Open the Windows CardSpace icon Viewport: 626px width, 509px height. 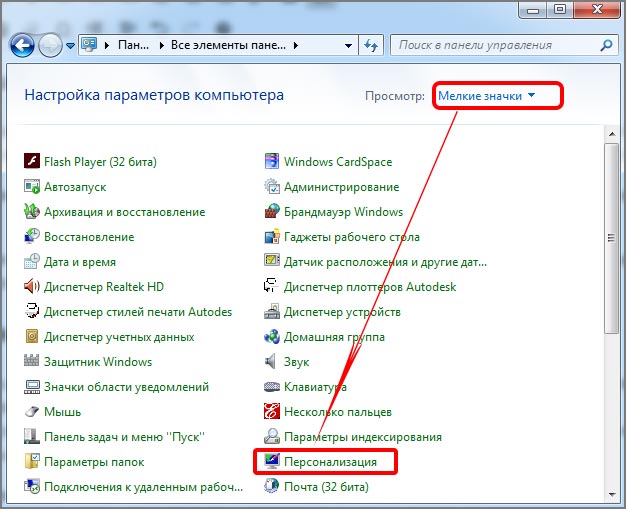point(272,162)
